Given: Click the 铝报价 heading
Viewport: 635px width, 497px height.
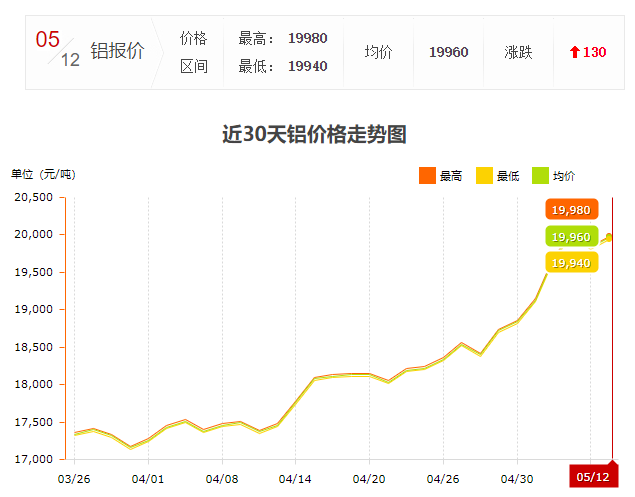Looking at the screenshot, I should pyautogui.click(x=117, y=52).
